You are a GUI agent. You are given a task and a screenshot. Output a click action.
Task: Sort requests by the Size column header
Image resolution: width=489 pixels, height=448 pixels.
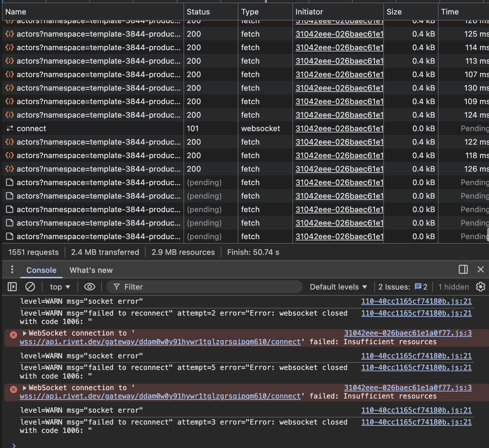coord(394,12)
